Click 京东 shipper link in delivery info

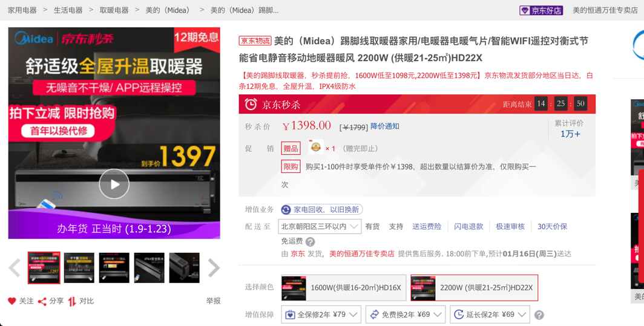298,254
